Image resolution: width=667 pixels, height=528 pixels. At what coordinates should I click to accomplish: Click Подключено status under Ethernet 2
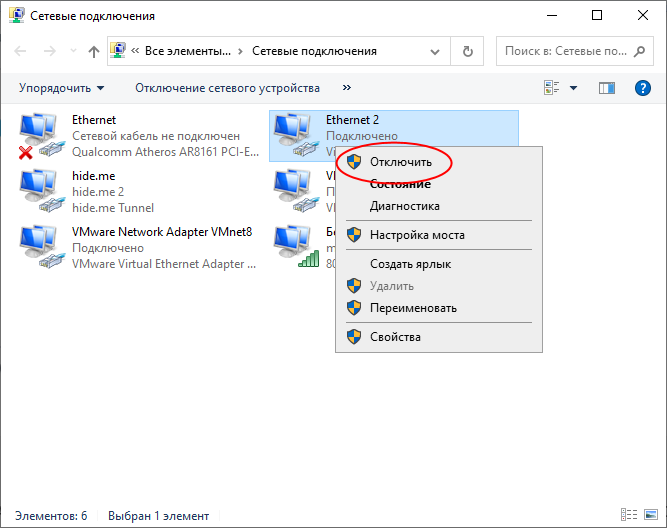362,136
